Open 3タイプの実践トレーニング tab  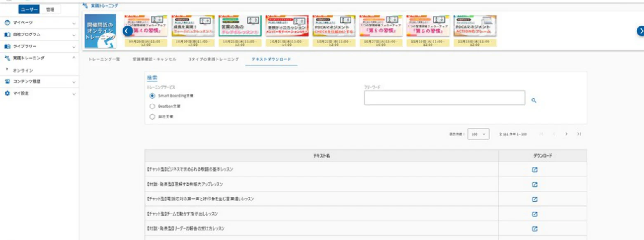pyautogui.click(x=214, y=59)
